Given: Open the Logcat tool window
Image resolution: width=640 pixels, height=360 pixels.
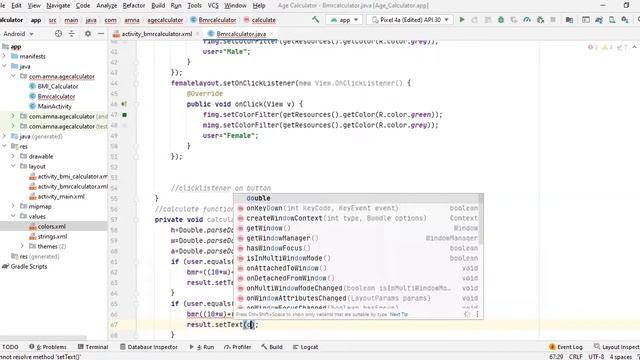Looking at the screenshot, I should 305,347.
